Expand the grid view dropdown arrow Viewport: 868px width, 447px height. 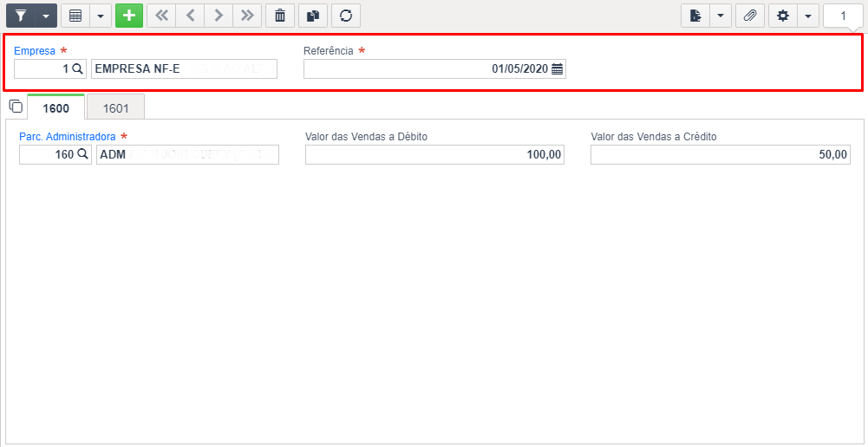tap(101, 16)
